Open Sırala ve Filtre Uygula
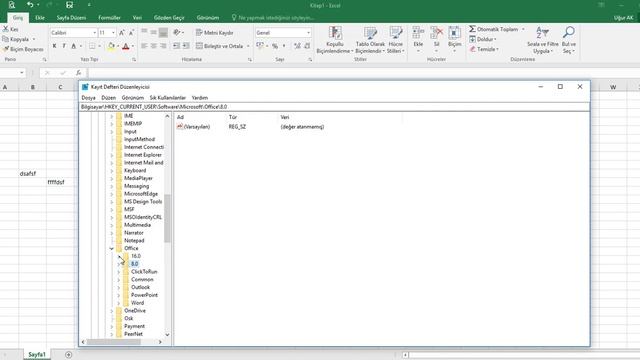The image size is (640, 360). pyautogui.click(x=542, y=40)
